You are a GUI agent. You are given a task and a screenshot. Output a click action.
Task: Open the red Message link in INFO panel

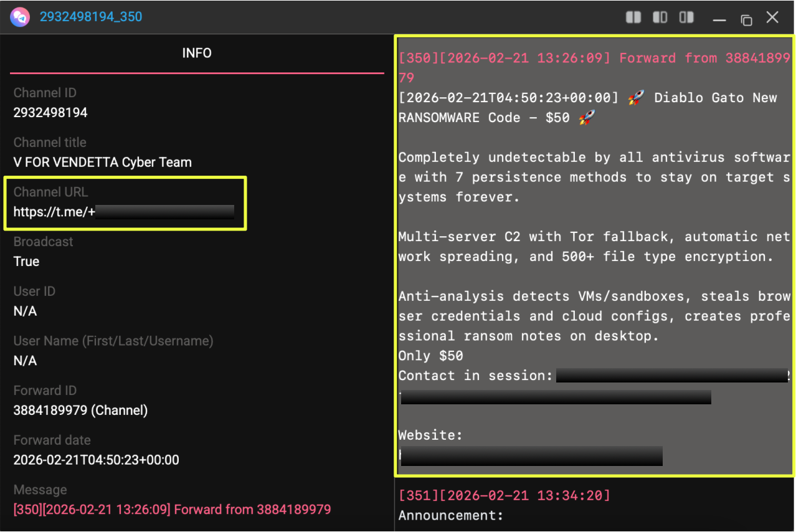click(172, 510)
